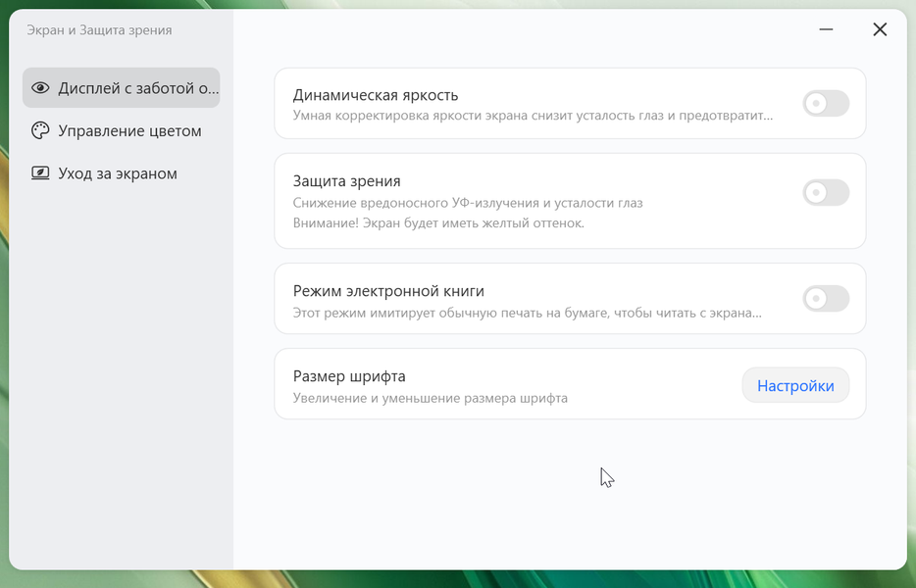Turn on the Защита зрения switch
Viewport: 916px width, 588px height.
[x=826, y=192]
